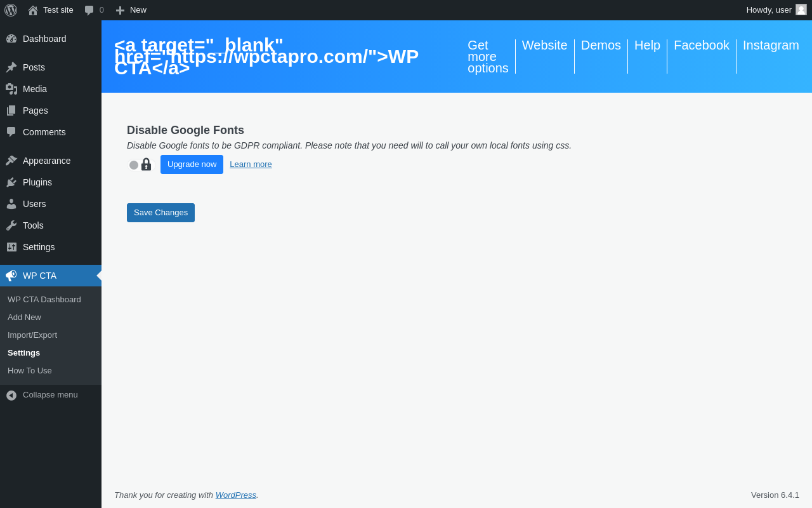812x508 pixels.
Task: Click the Test site name in admin bar
Action: point(58,10)
